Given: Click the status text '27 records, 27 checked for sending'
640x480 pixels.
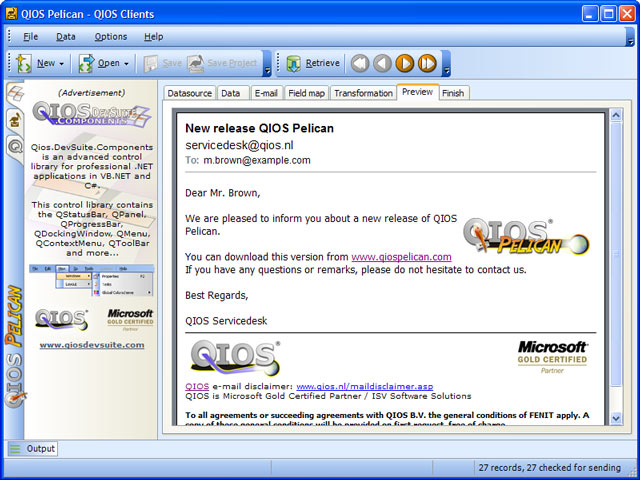Looking at the screenshot, I should [549, 468].
